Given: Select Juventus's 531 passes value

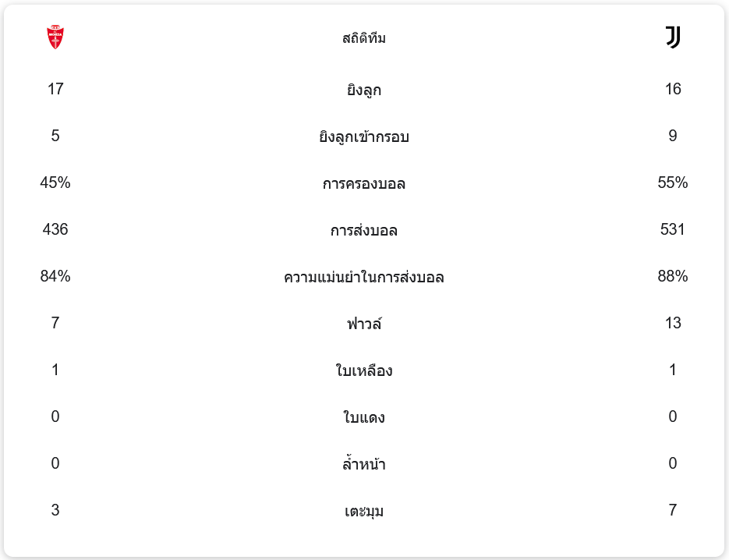Looking at the screenshot, I should coord(673,229).
